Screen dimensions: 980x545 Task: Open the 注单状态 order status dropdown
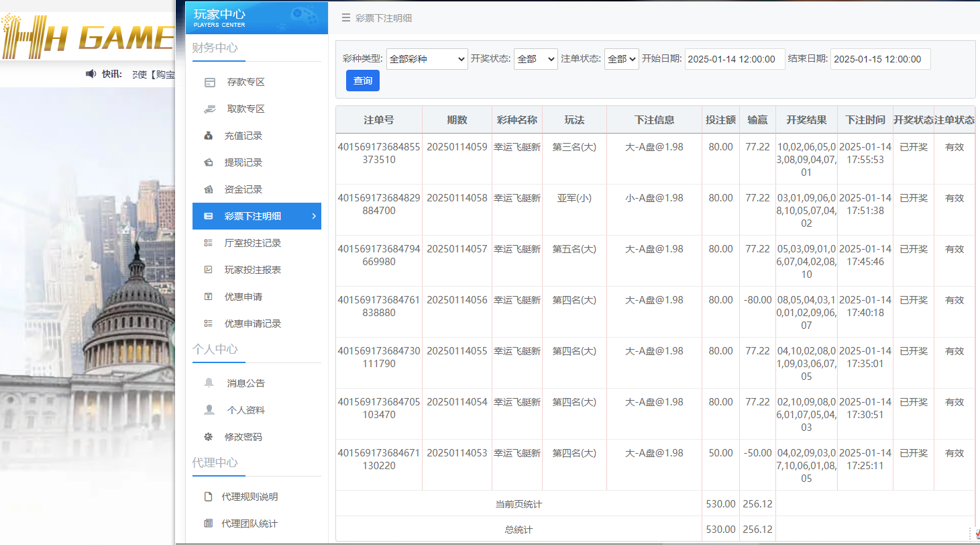click(x=620, y=59)
